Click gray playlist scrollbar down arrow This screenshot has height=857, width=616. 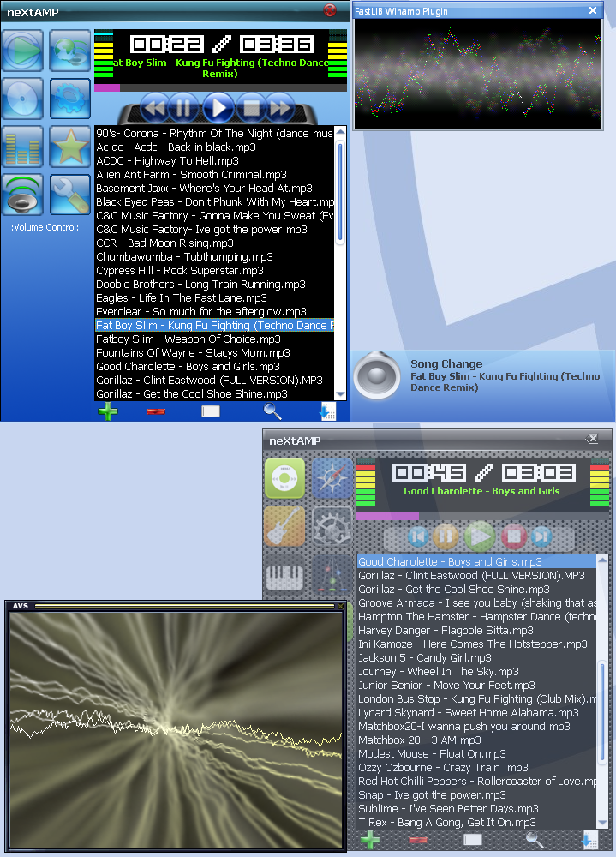coord(602,823)
